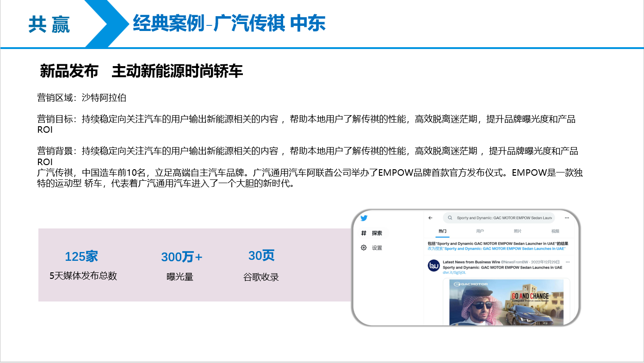Click the 探索 sidebar label
The width and height of the screenshot is (644, 363).
[x=377, y=233]
